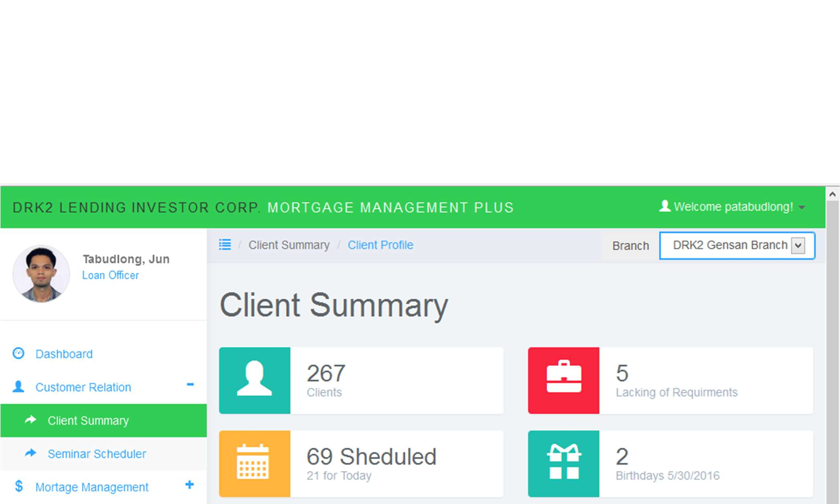Image resolution: width=840 pixels, height=504 pixels.
Task: Select Client Summary in the sidebar
Action: pyautogui.click(x=103, y=420)
